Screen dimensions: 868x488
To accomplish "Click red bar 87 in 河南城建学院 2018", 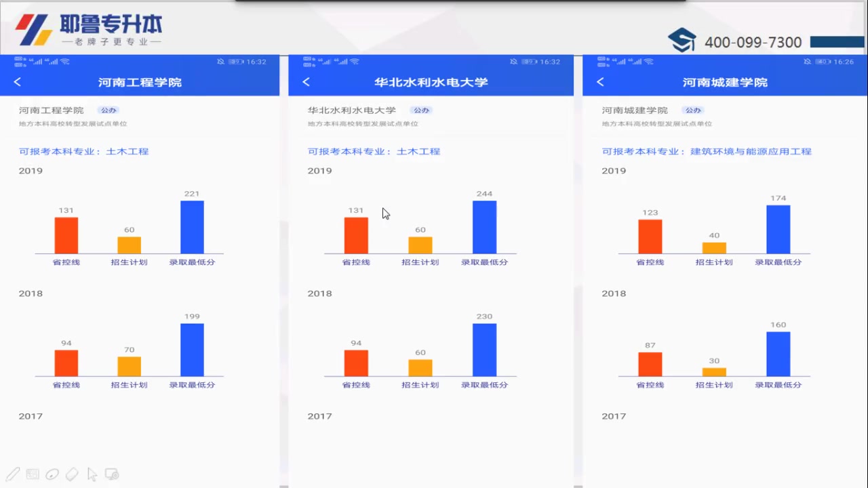I will click(650, 364).
